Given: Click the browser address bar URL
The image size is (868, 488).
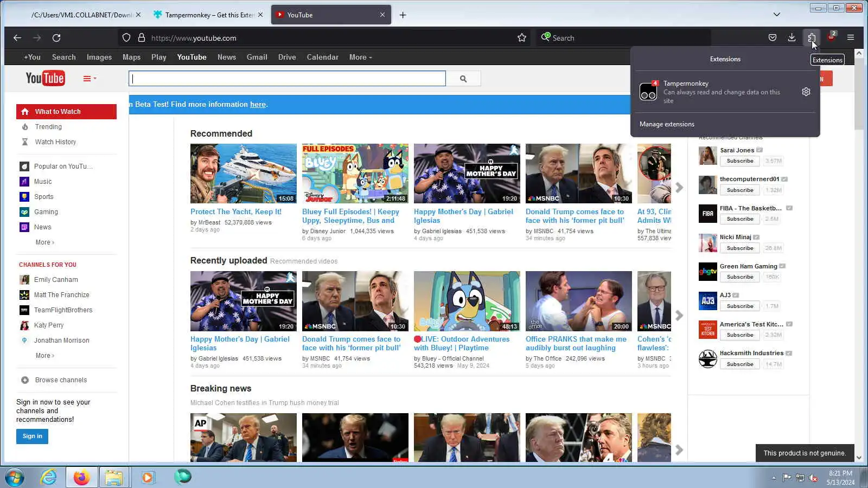Looking at the screenshot, I should pos(194,38).
